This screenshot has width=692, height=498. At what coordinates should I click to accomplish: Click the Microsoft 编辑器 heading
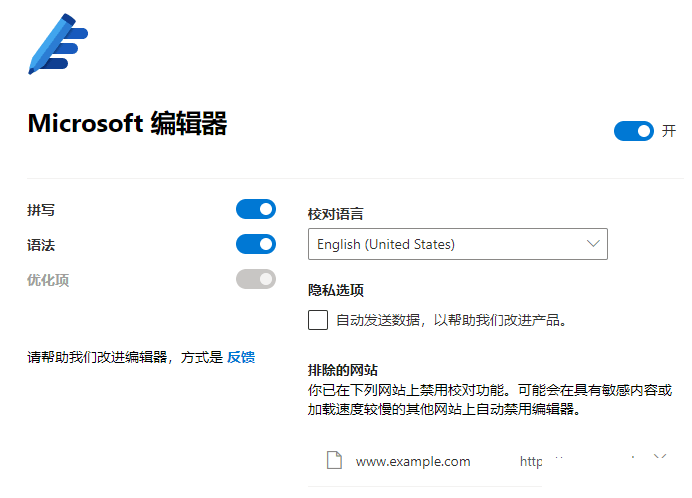127,123
